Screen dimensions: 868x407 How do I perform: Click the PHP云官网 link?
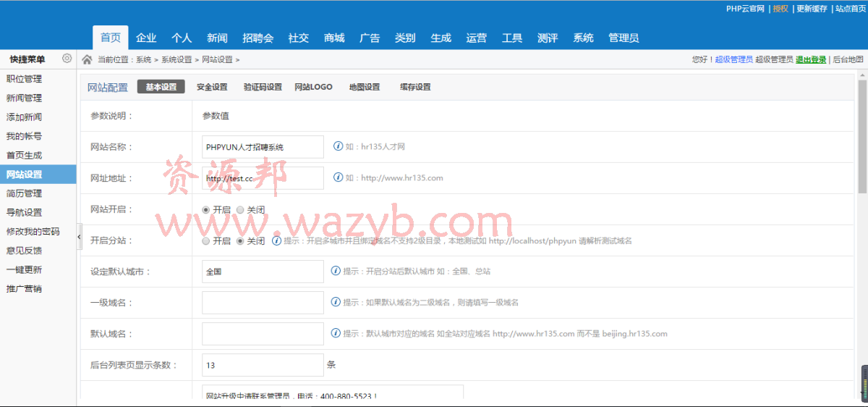click(745, 9)
